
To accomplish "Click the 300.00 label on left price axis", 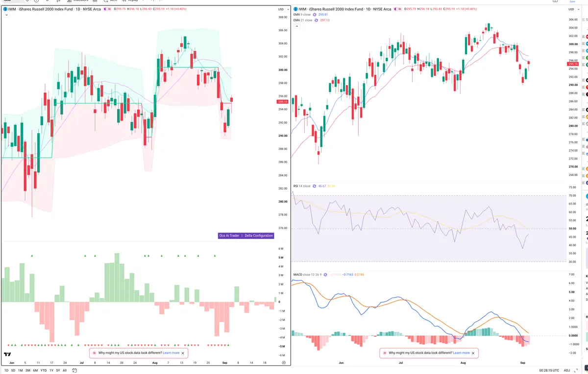I will pyautogui.click(x=283, y=70).
